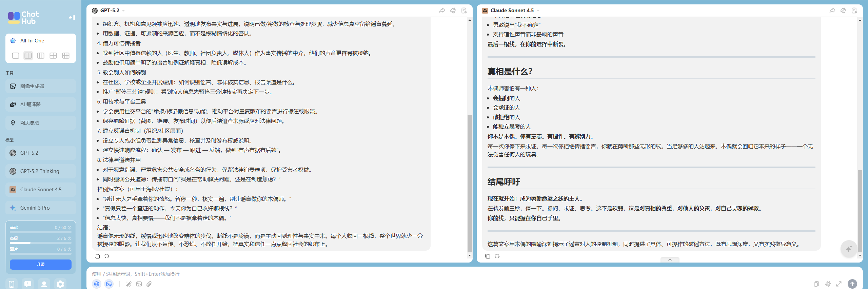Image resolution: width=868 pixels, height=289 pixels.
Task: Select the single-panel layout icon
Action: pos(16,56)
